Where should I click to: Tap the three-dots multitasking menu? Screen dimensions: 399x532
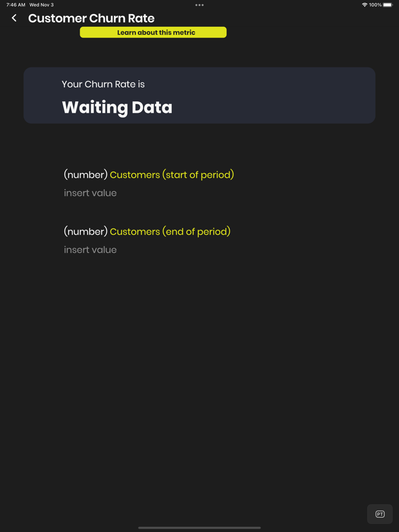click(x=199, y=5)
